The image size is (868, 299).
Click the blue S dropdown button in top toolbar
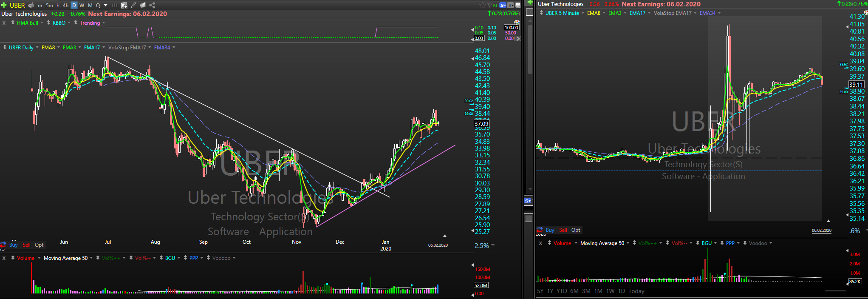pos(503,5)
